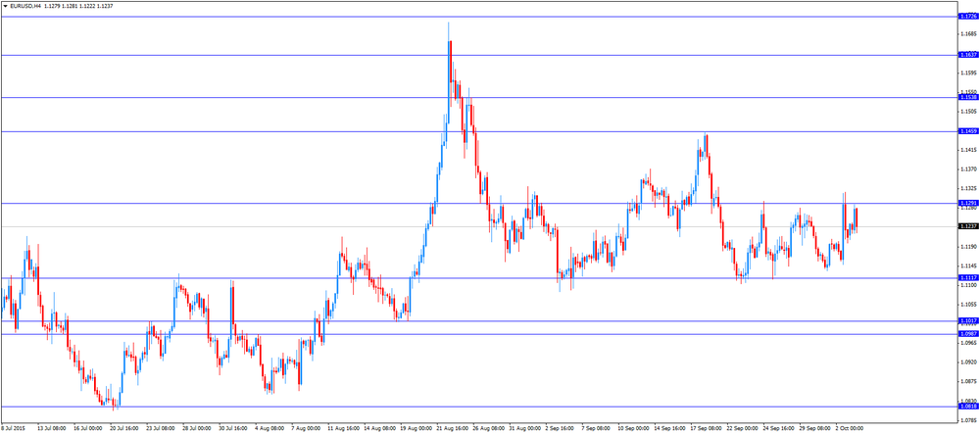The image size is (980, 433).
Task: Click the 23 Jul 08:00 time label
Action: [161, 429]
